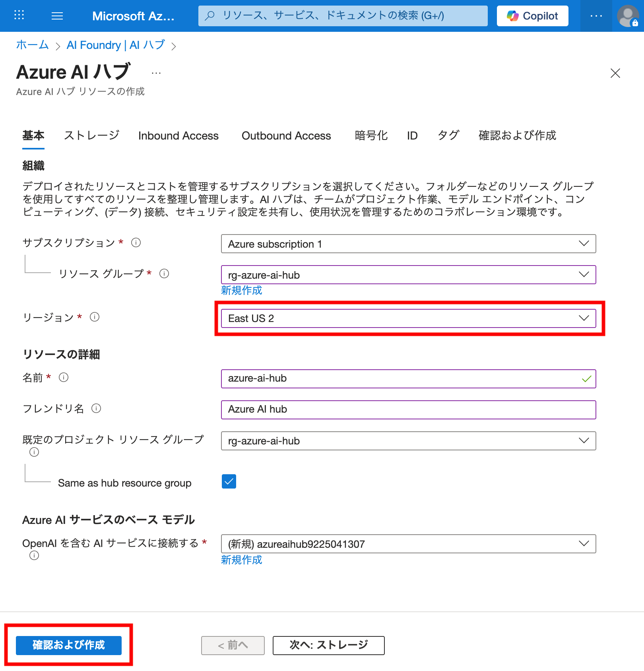Show info tooltip for 既定のプロジェクト リソース グループ
Image resolution: width=644 pixels, height=671 pixels.
point(34,452)
